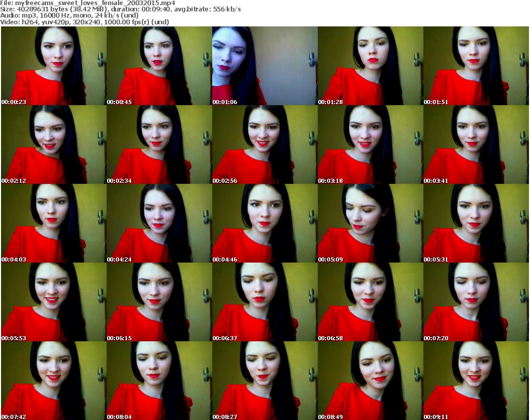Viewport: 530px width, 420px height.
Task: Select the frame stamped 00:08:27
Action: pyautogui.click(x=264, y=381)
